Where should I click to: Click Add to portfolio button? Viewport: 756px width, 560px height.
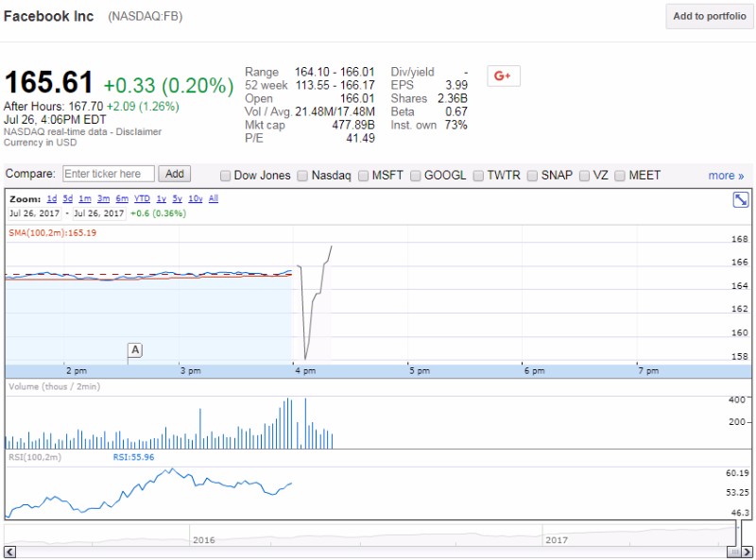point(710,16)
